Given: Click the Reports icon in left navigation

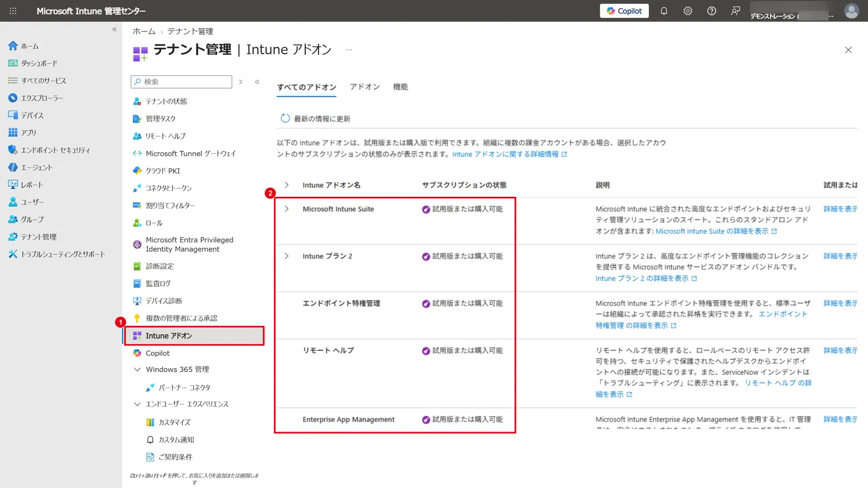Looking at the screenshot, I should (x=13, y=185).
